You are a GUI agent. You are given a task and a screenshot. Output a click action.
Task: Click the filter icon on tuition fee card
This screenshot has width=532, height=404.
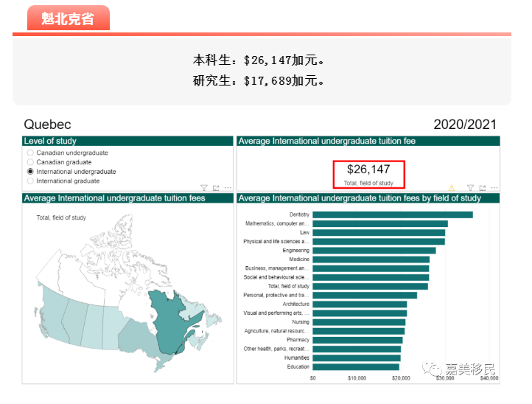469,188
